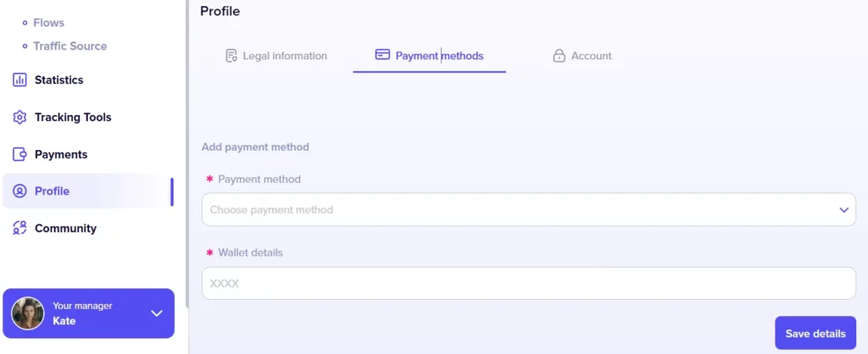868x354 pixels.
Task: Click manager Kate's avatar photo
Action: 28,313
